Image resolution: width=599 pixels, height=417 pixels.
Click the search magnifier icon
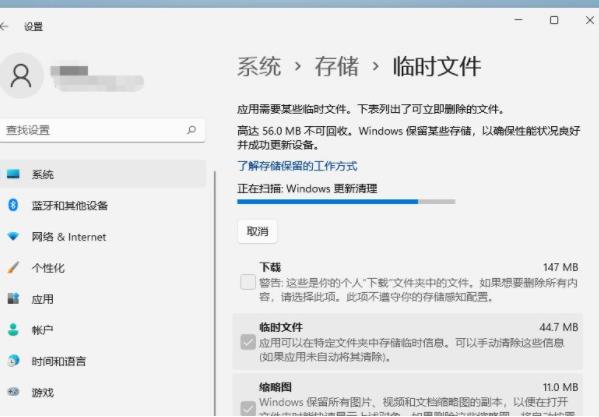pos(191,130)
